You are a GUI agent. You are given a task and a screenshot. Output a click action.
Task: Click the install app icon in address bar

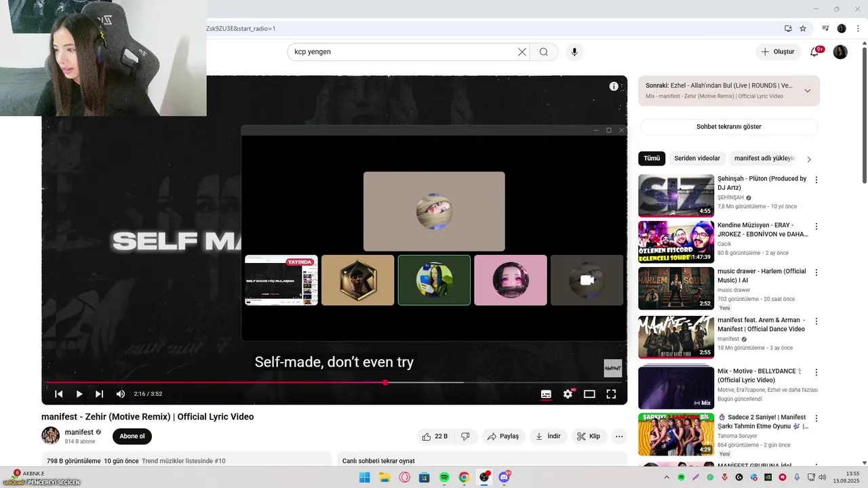coord(788,28)
